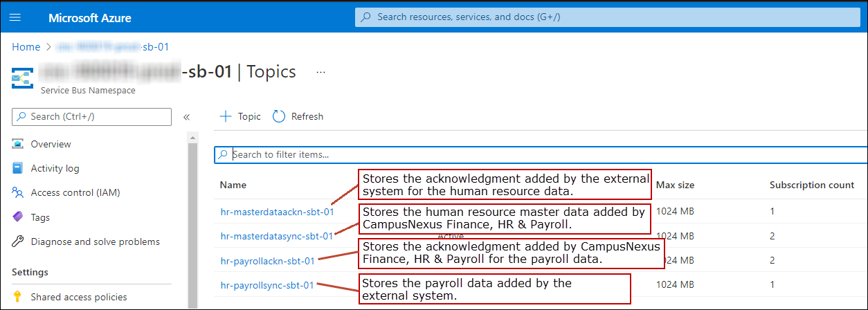Open the hr-masterdatasync-sbt-01 topic
The height and width of the screenshot is (310, 868).
[x=277, y=236]
